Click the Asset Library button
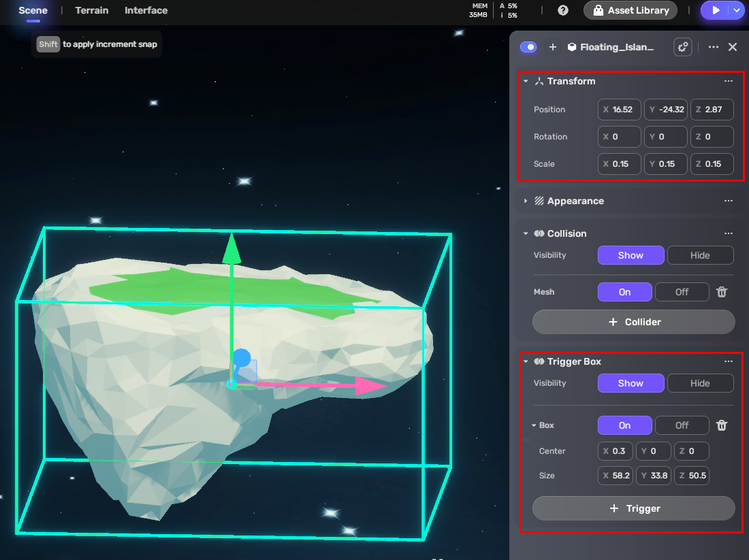The image size is (749, 560). [x=630, y=10]
